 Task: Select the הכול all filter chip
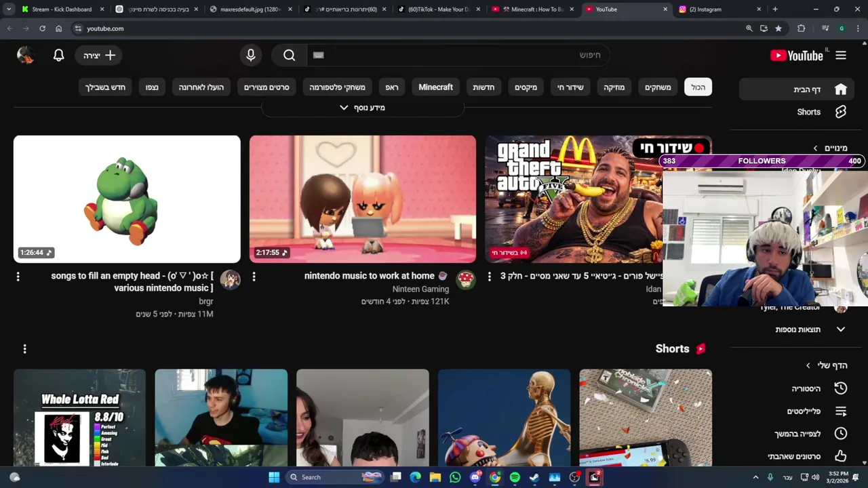coord(698,87)
